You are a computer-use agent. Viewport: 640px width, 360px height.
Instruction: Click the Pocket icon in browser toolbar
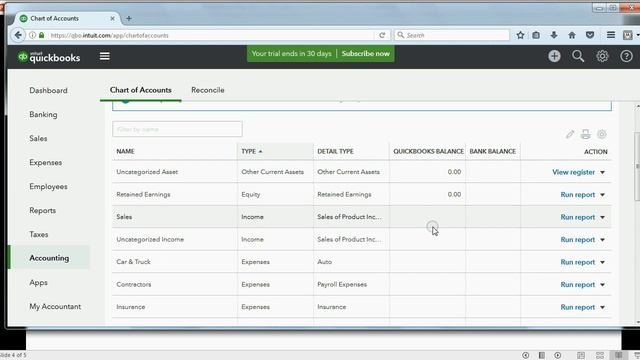pyautogui.click(x=590, y=35)
